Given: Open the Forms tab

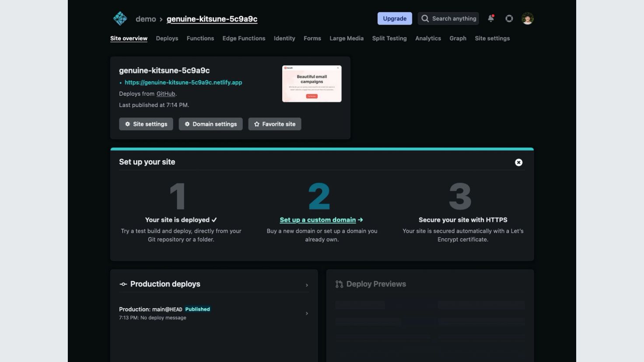Looking at the screenshot, I should pos(312,38).
